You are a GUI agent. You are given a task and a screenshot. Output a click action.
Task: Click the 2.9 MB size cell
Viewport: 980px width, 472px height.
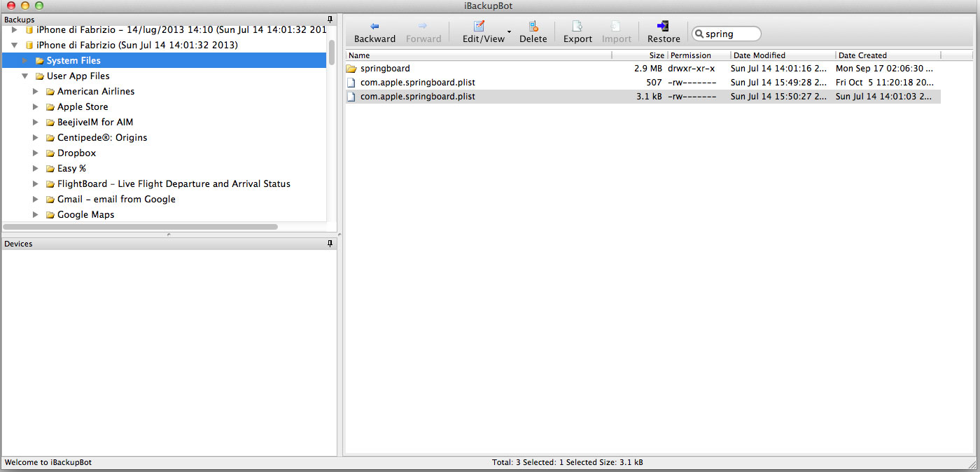pos(648,69)
